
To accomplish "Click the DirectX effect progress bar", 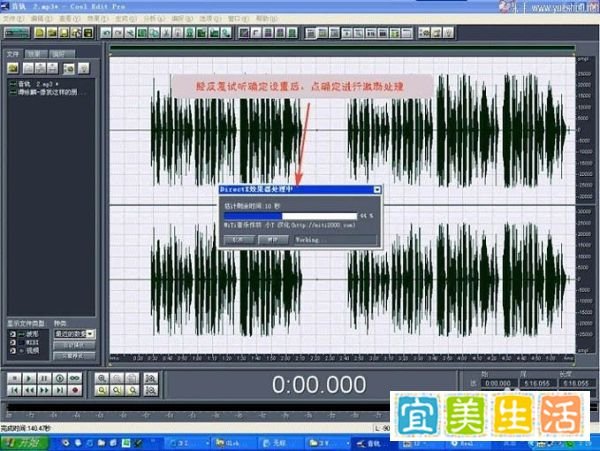I will [290, 216].
